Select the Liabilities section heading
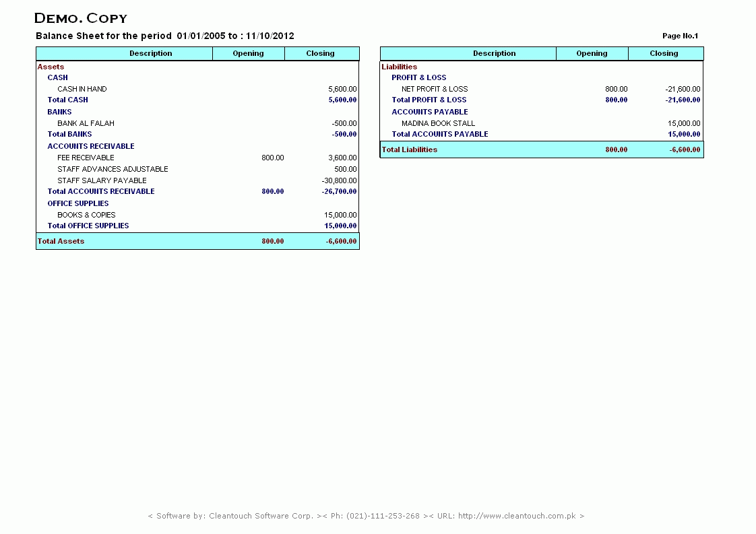Image resolution: width=756 pixels, height=534 pixels. pos(399,67)
